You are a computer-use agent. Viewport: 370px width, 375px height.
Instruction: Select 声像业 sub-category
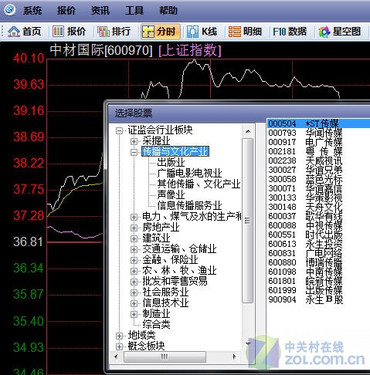(171, 194)
